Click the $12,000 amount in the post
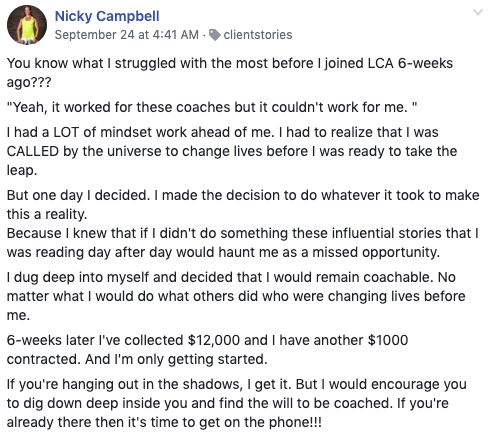 pyautogui.click(x=214, y=340)
